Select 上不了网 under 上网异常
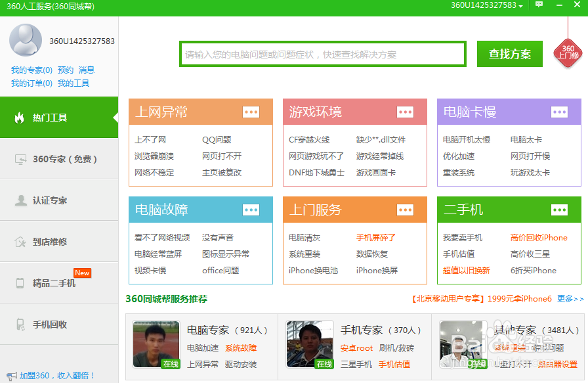 coord(150,140)
